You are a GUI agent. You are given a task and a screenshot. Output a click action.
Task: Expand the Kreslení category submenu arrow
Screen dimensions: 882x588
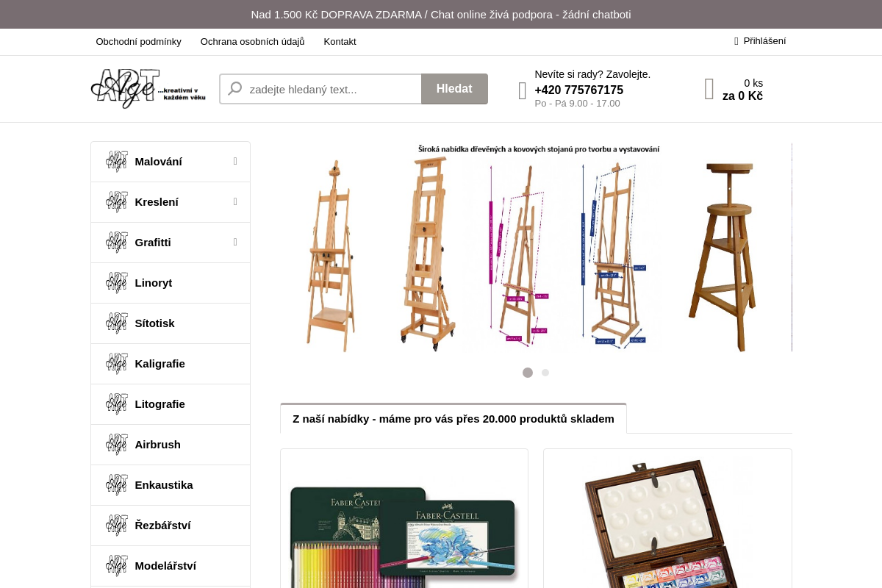click(x=235, y=201)
